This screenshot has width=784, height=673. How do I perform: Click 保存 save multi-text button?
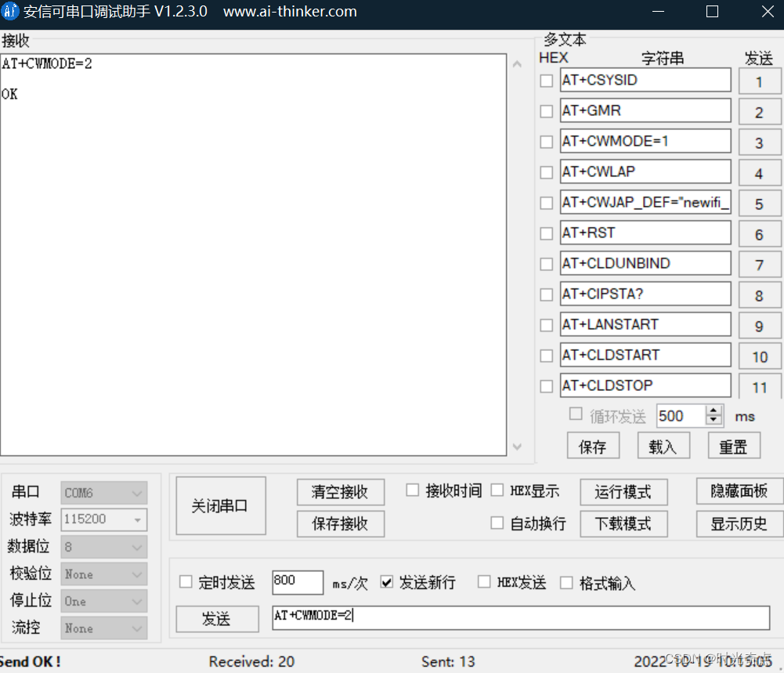(x=593, y=446)
